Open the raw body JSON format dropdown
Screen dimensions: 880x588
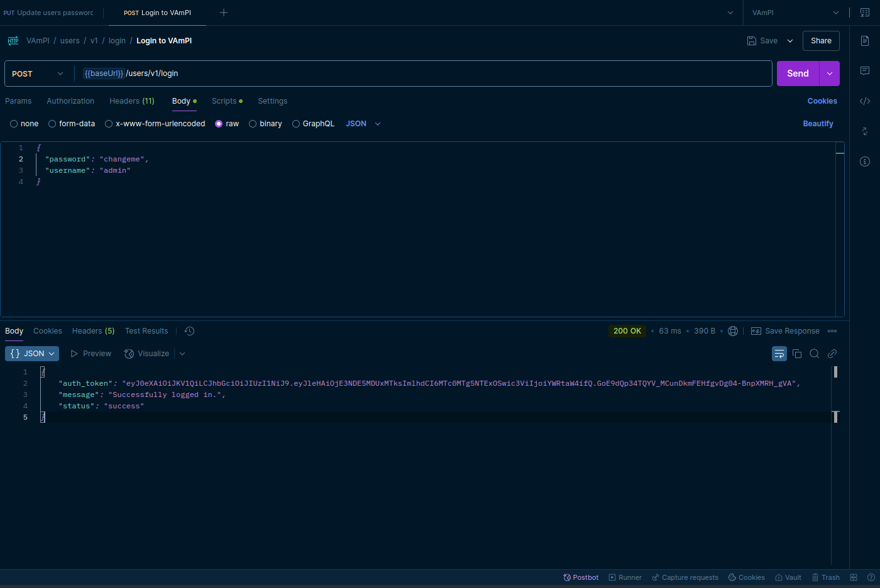(363, 124)
